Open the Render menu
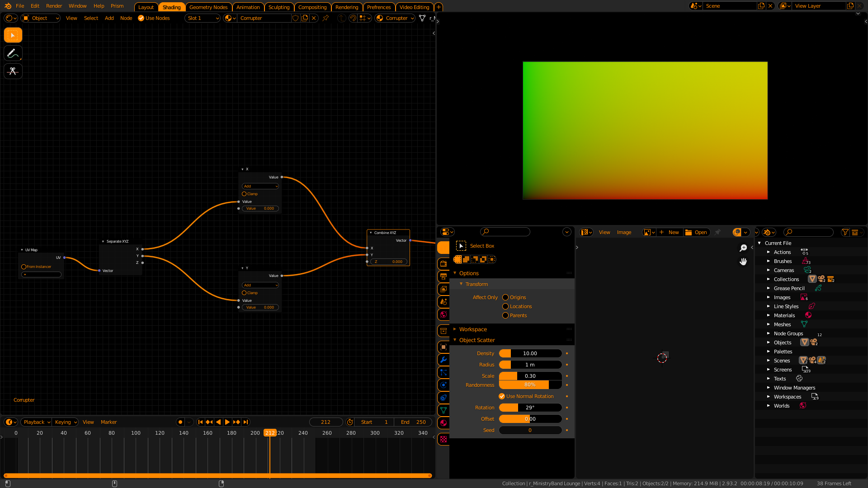The image size is (868, 488). 54,6
